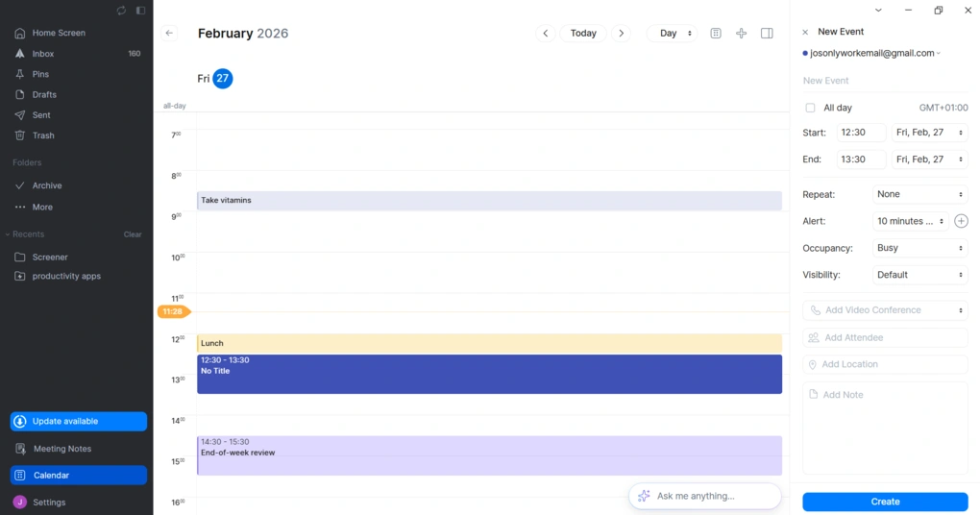This screenshot has height=515, width=980.
Task: Click the sync refresh icon in sidebar
Action: pyautogui.click(x=121, y=11)
